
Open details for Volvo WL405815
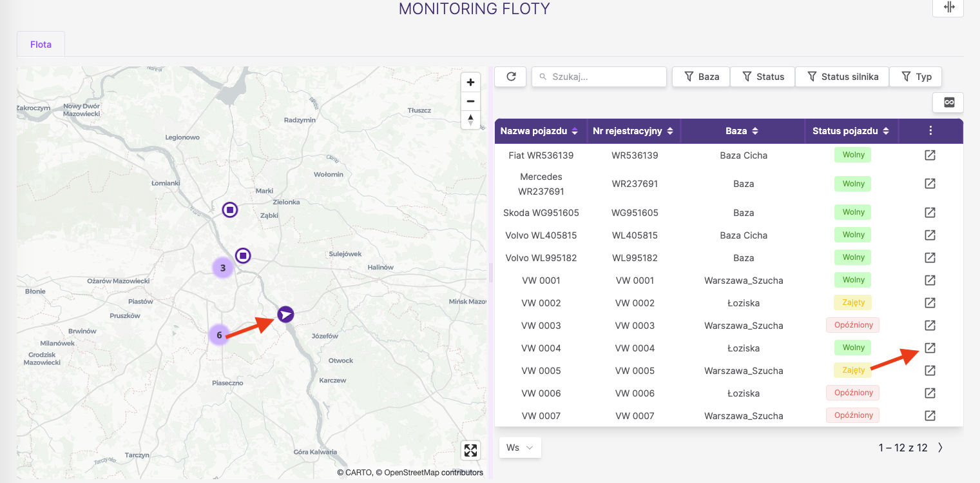[x=930, y=235]
